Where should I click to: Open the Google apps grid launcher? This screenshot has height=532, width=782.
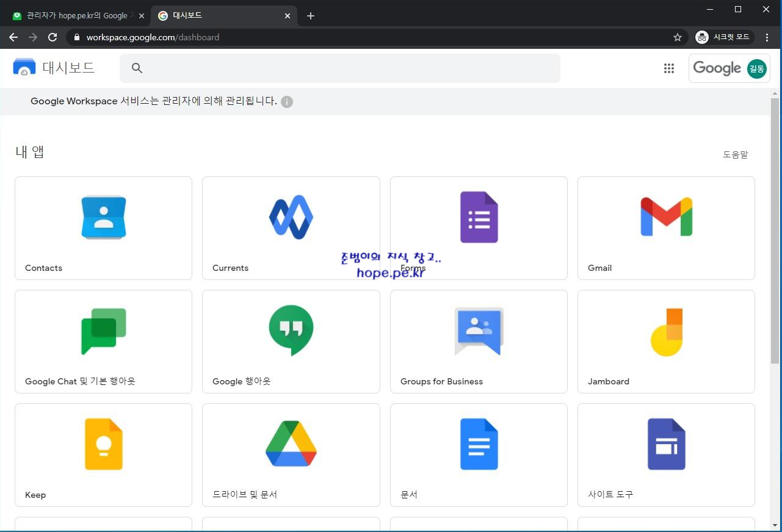[x=669, y=68]
